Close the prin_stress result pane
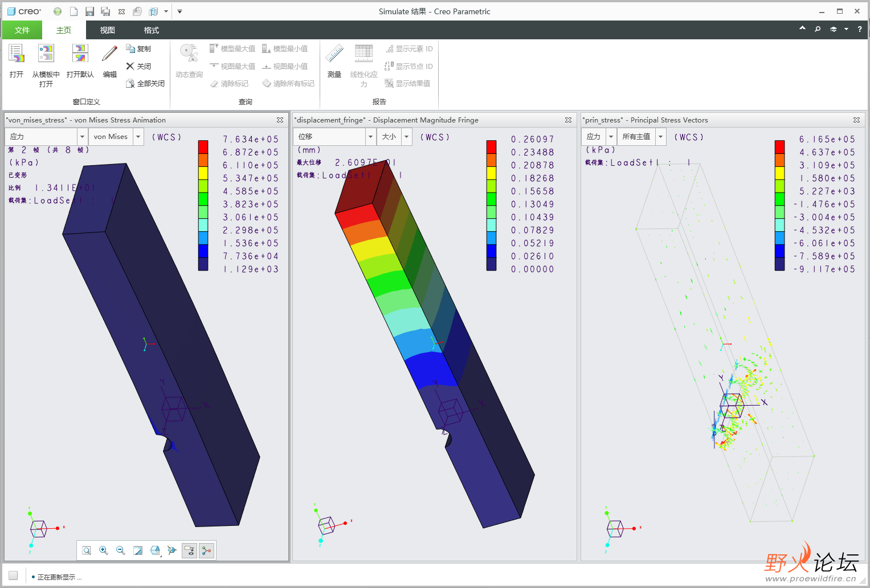This screenshot has height=588, width=870. click(856, 120)
